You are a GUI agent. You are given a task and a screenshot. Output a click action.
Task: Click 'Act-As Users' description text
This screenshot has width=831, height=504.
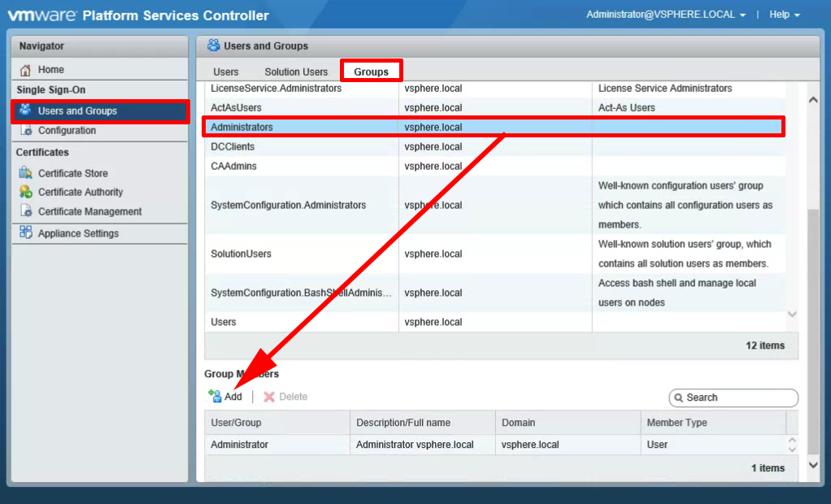pos(626,107)
